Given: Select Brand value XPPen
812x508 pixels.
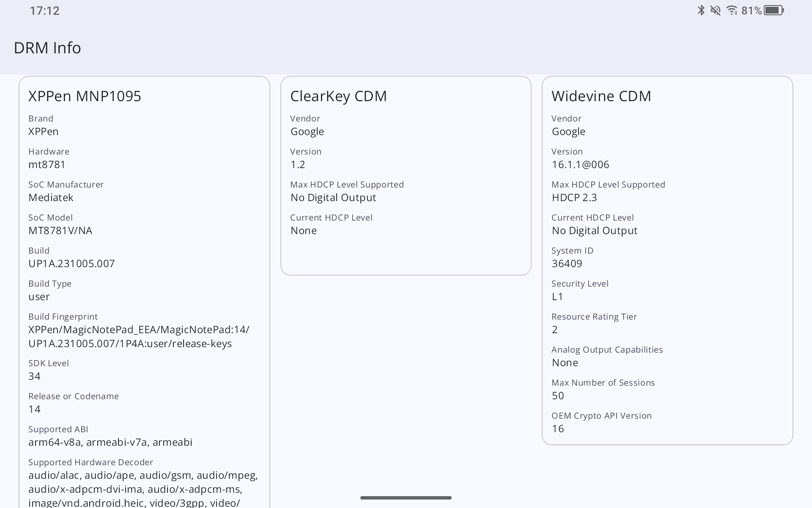Looking at the screenshot, I should pyautogui.click(x=44, y=131).
